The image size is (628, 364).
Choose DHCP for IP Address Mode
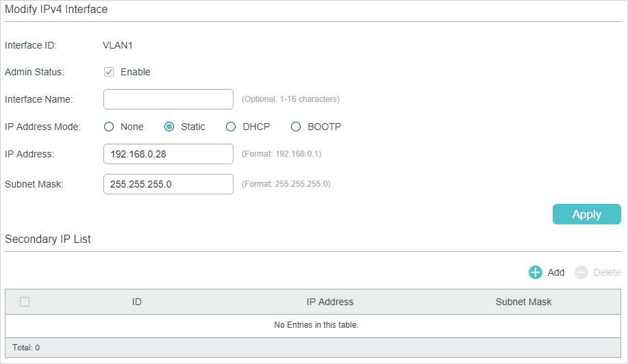click(231, 127)
